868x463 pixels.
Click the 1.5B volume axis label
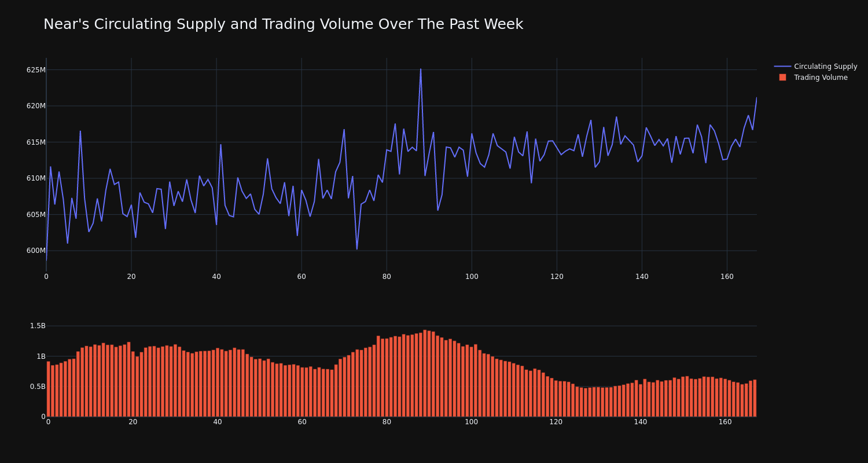[x=38, y=326]
